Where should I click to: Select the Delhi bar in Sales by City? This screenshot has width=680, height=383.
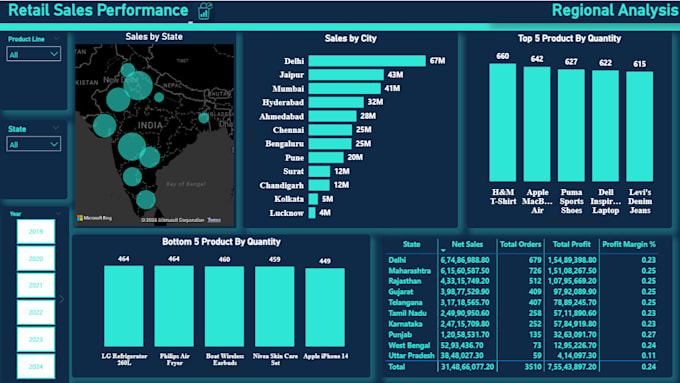coord(367,61)
